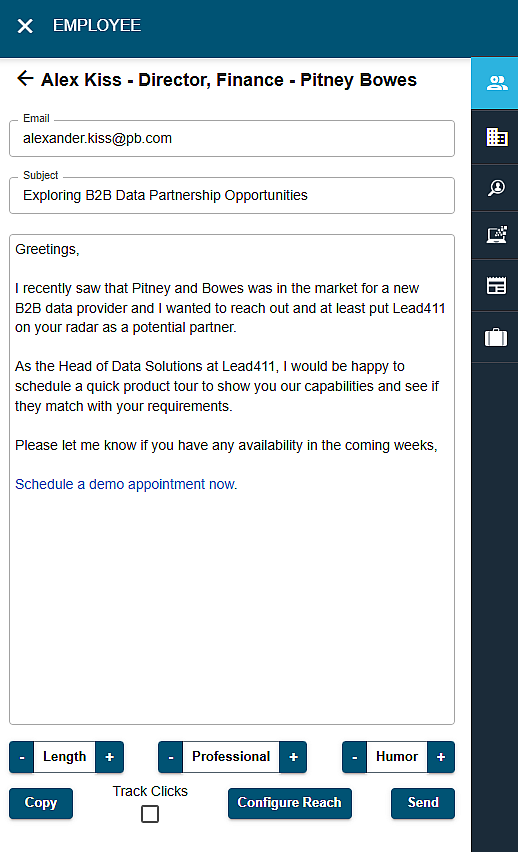Follow Schedule a demo appointment now link

[126, 484]
